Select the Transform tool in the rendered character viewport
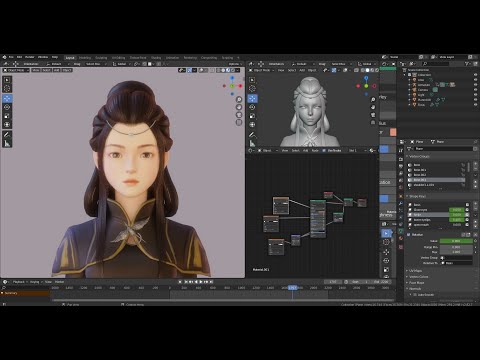 pyautogui.click(x=7, y=125)
